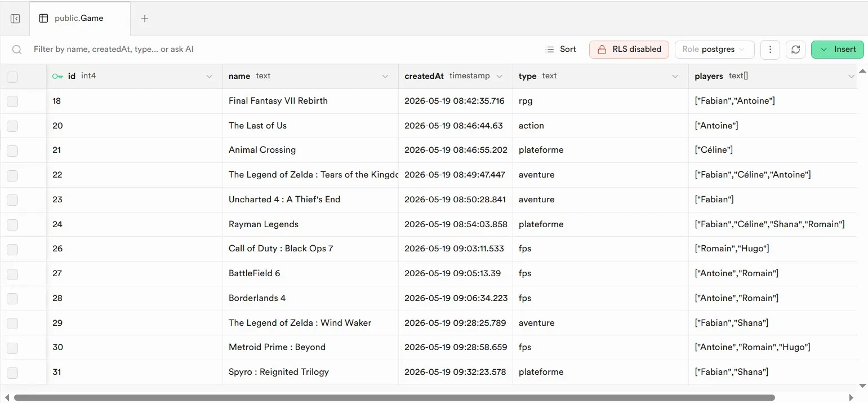The height and width of the screenshot is (403, 868).
Task: Click the ["Céline"] players cell
Action: [773, 150]
